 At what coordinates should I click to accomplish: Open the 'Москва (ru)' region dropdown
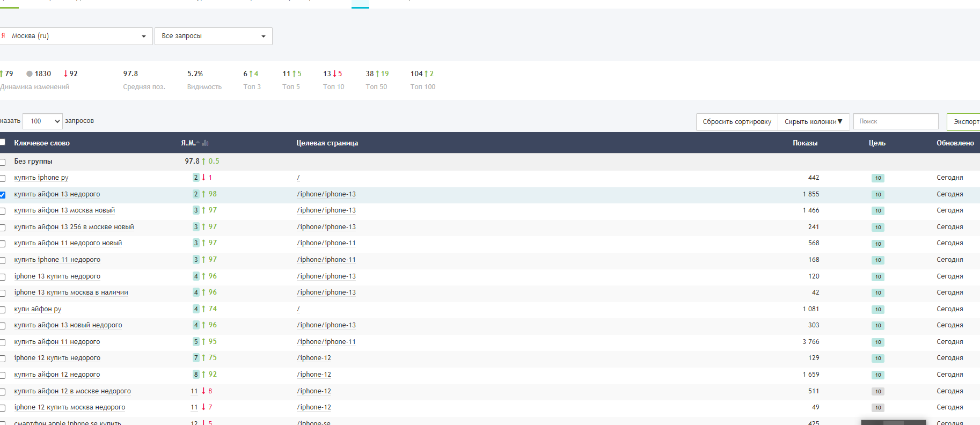(76, 36)
